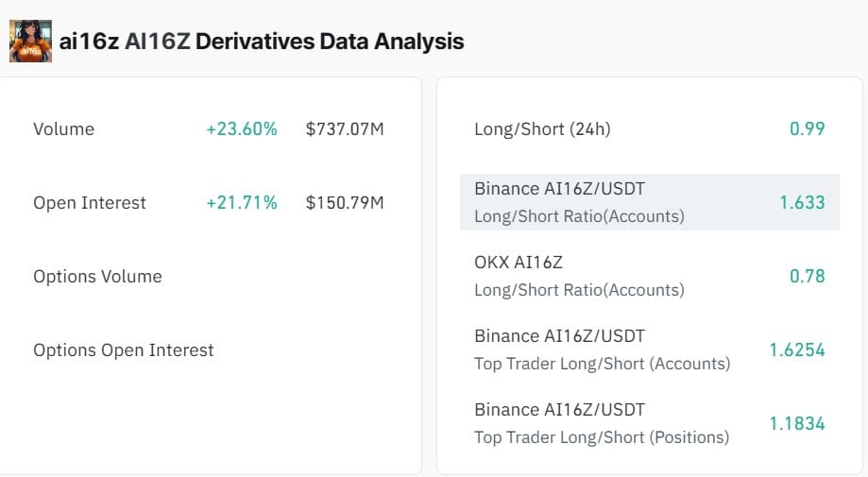
Task: Click the +23.60% volume change
Action: tap(242, 129)
